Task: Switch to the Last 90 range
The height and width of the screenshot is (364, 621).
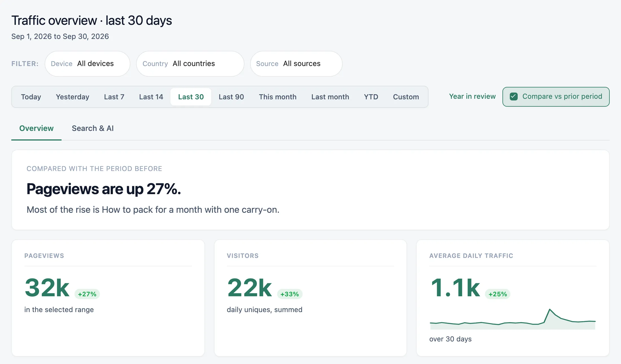Action: pyautogui.click(x=231, y=97)
